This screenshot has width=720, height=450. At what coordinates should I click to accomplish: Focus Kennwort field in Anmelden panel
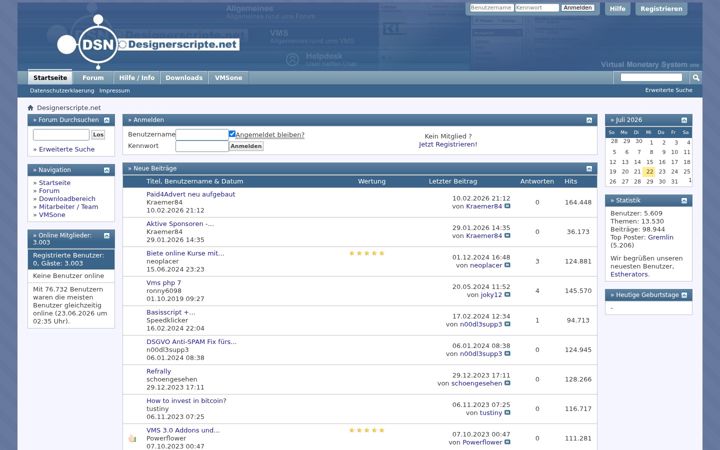tap(202, 146)
